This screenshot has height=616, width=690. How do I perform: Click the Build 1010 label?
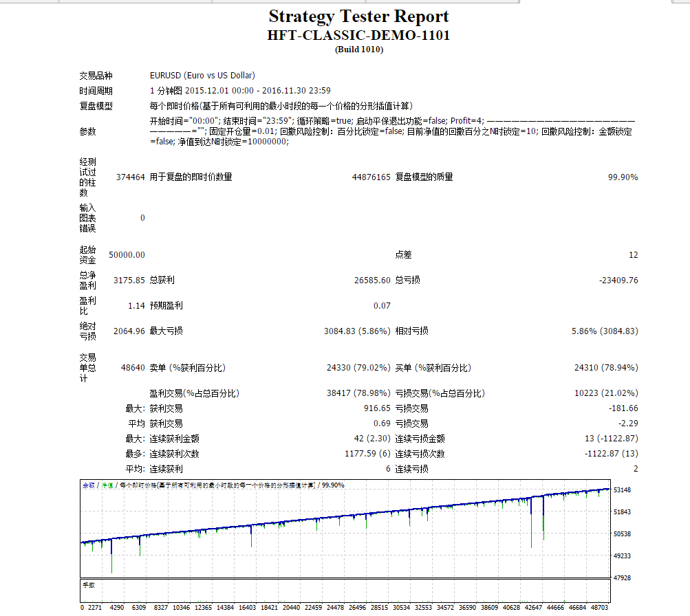(x=359, y=49)
